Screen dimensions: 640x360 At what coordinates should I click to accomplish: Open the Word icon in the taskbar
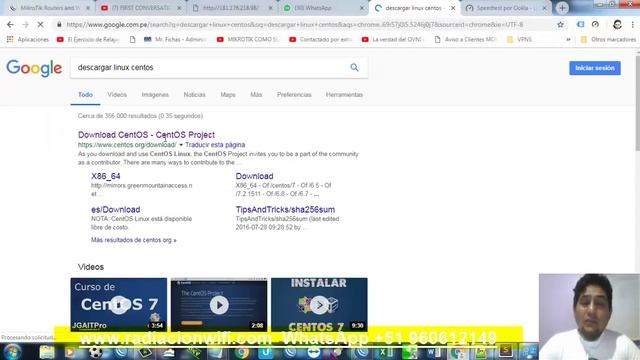coord(433,352)
